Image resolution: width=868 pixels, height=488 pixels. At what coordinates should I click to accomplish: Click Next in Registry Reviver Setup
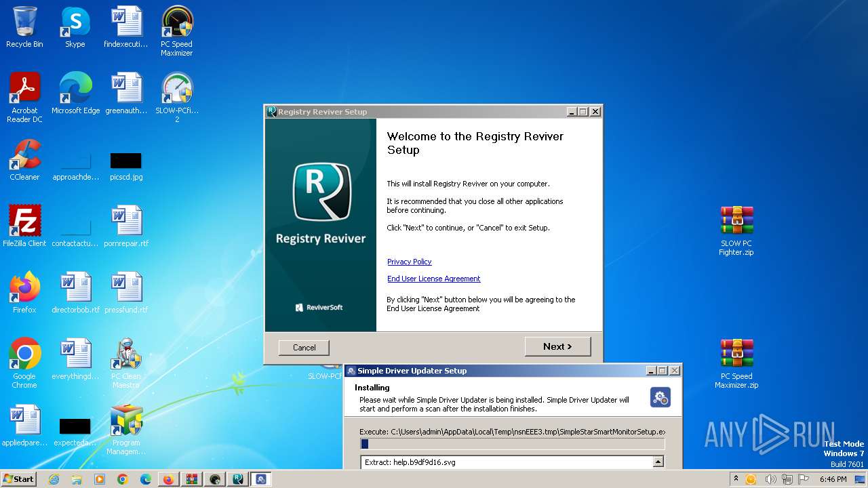tap(557, 346)
